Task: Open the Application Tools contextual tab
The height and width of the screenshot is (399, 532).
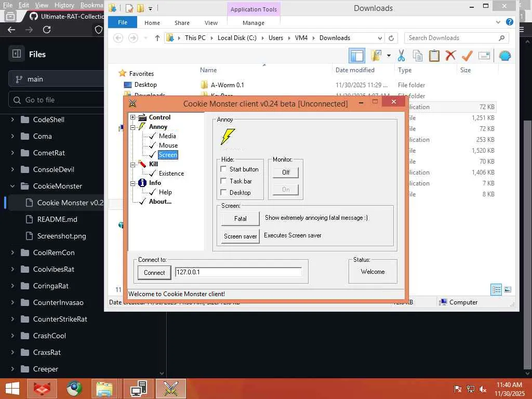Action: 254,9
